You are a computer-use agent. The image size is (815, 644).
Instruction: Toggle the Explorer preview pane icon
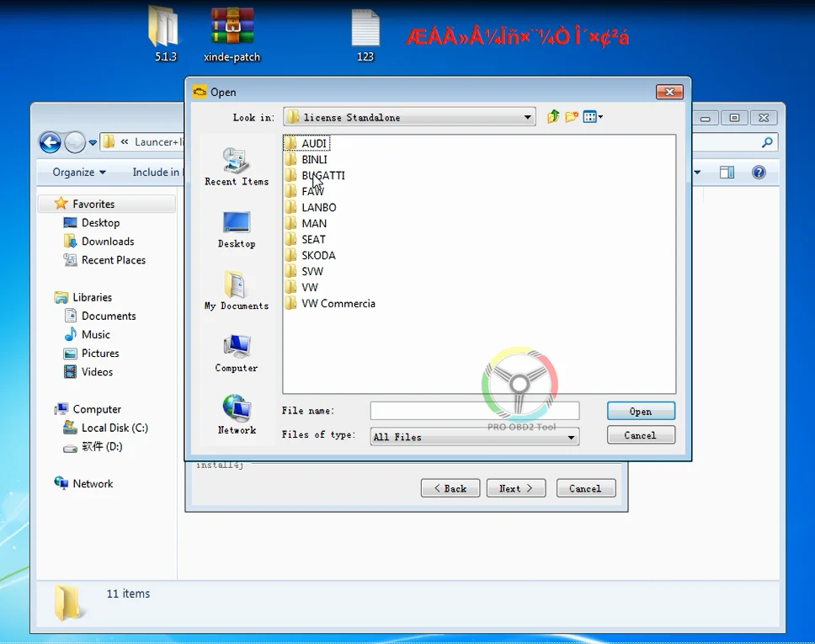point(727,172)
